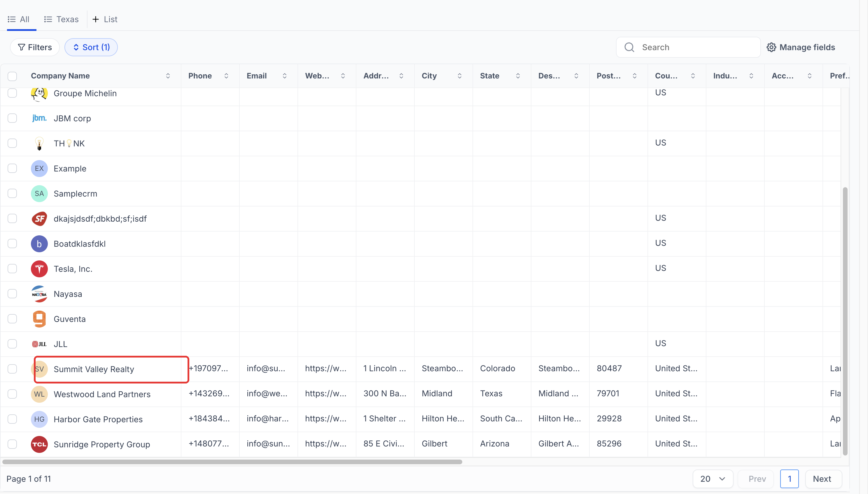Check the Tesla, Inc. row checkbox

12,269
